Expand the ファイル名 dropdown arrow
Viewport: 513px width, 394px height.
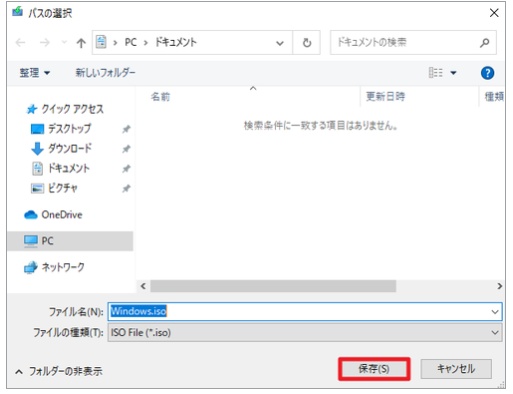pyautogui.click(x=495, y=312)
